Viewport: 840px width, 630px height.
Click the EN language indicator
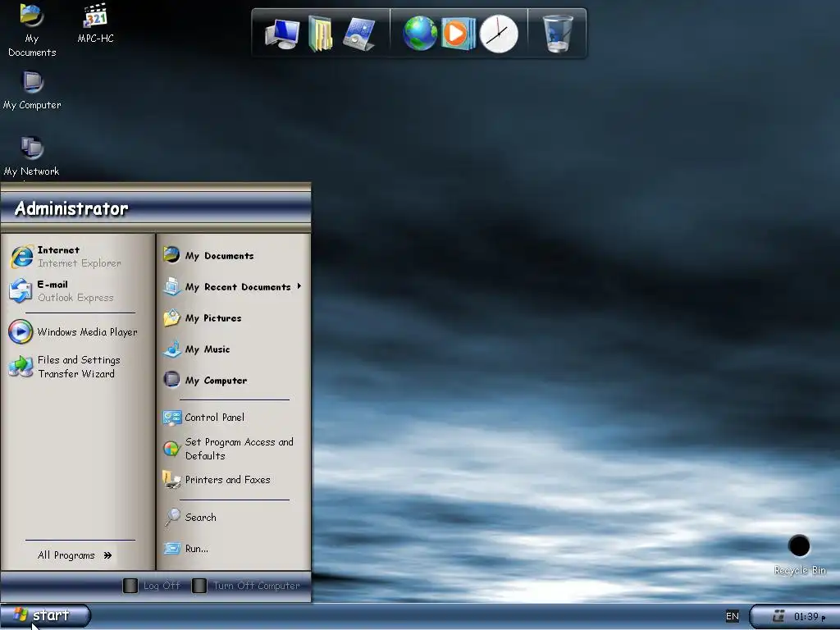click(x=733, y=616)
